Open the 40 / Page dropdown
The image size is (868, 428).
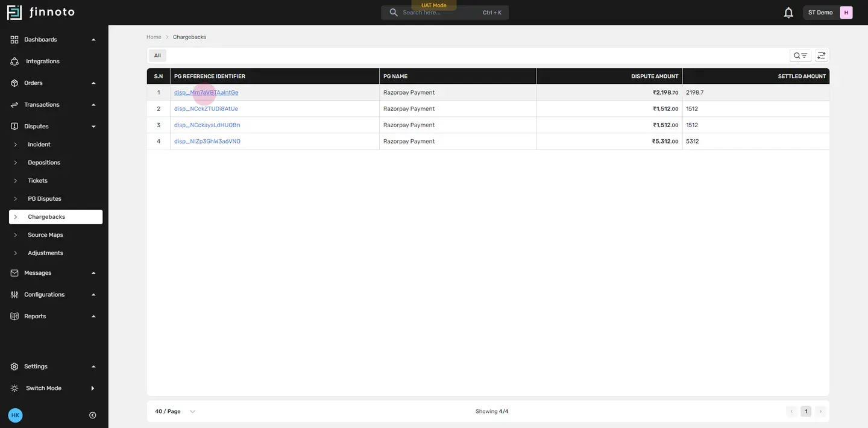click(x=175, y=412)
